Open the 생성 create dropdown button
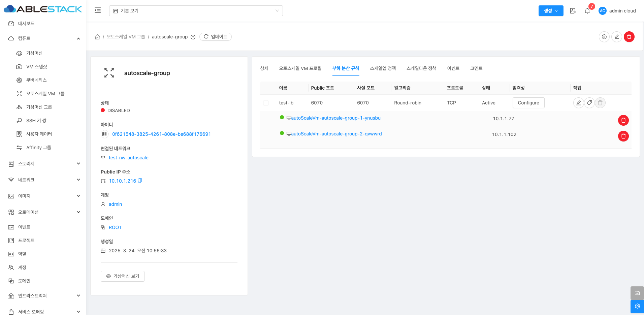Screen dimensions: 644x315 551,11
